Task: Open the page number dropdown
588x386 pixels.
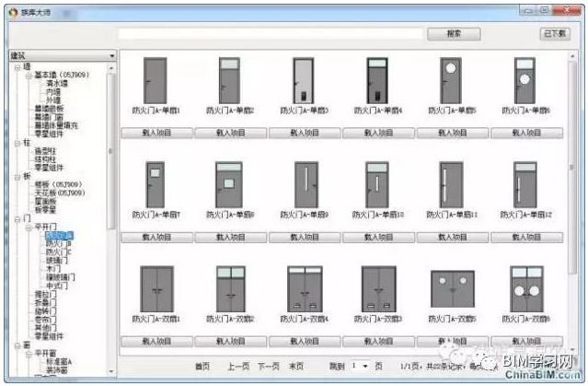Action: [365, 366]
